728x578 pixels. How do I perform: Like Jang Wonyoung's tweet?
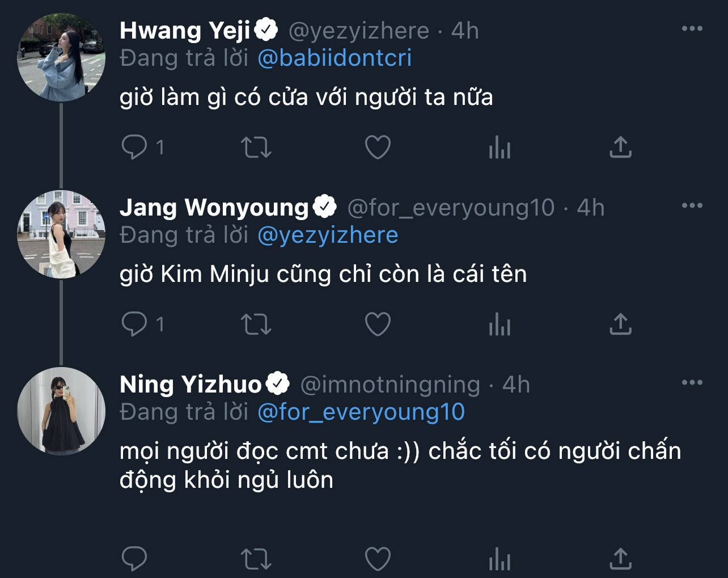click(378, 324)
